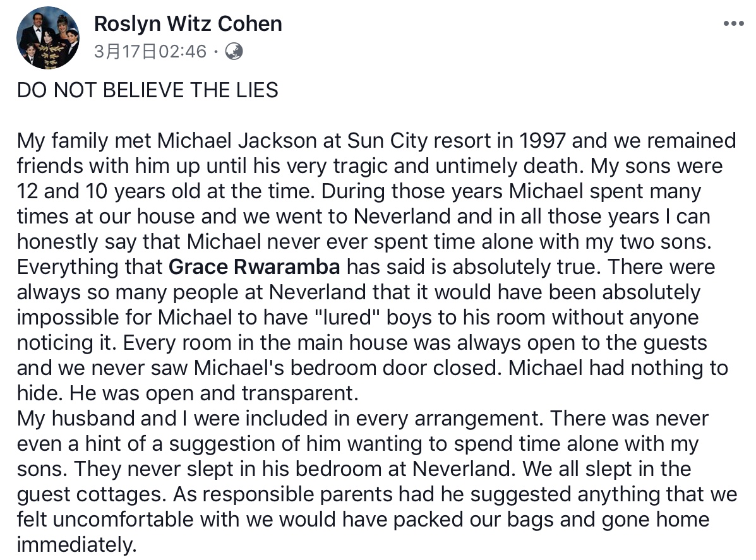The width and height of the screenshot is (756, 560).
Task: Click the post timestamp 3月17日02:46
Action: coord(150,52)
